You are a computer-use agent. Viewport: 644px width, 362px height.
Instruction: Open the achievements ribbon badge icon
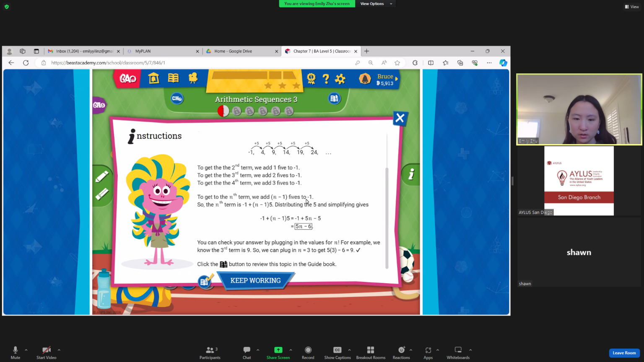[x=311, y=78]
